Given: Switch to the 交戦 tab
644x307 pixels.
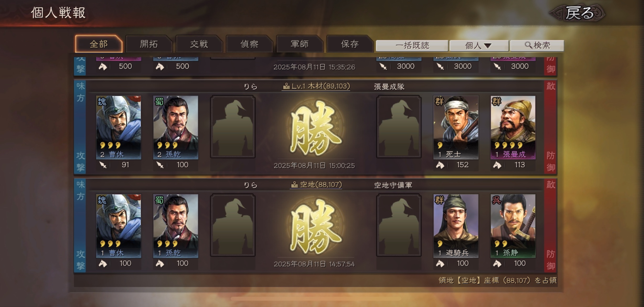Looking at the screenshot, I should coord(199,44).
